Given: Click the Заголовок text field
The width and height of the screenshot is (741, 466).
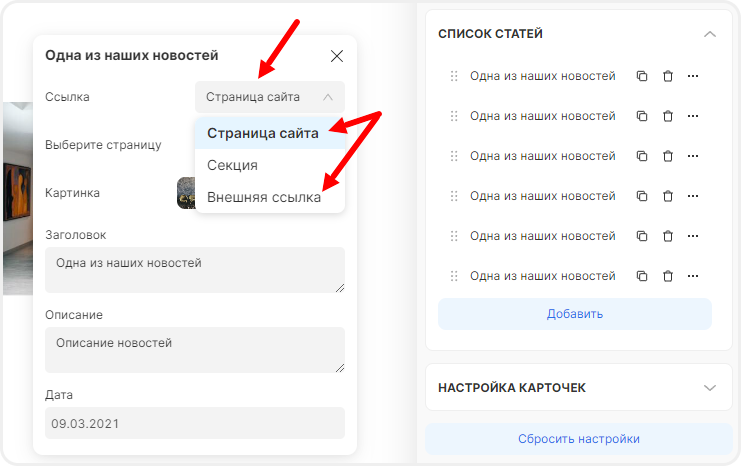Looking at the screenshot, I should pos(195,270).
